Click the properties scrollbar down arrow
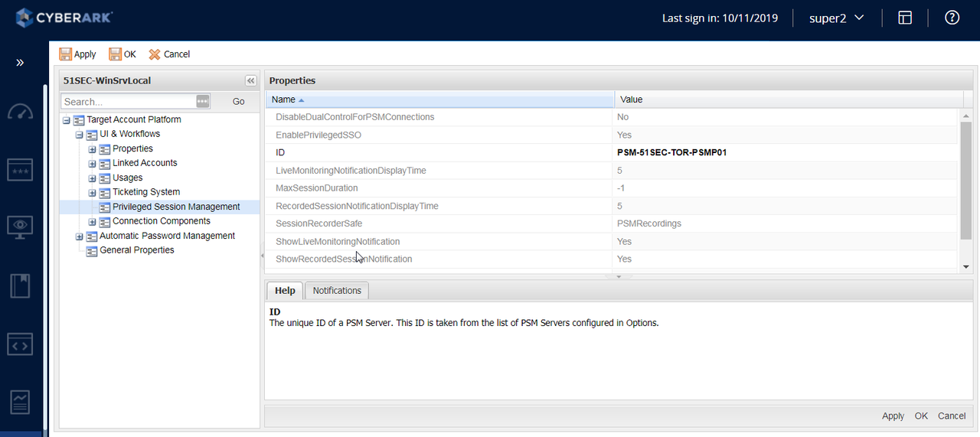The width and height of the screenshot is (980, 437). 966,266
